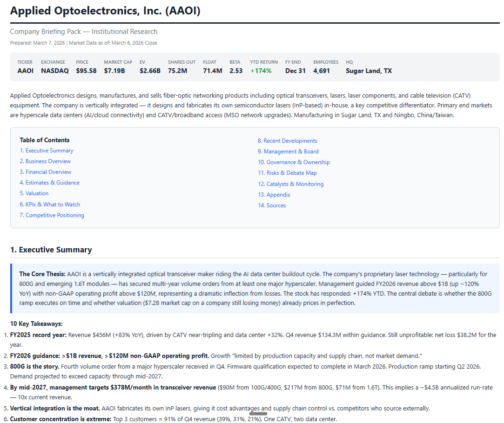Click the price value $95.58
The height and width of the screenshot is (423, 504).
[x=86, y=71]
